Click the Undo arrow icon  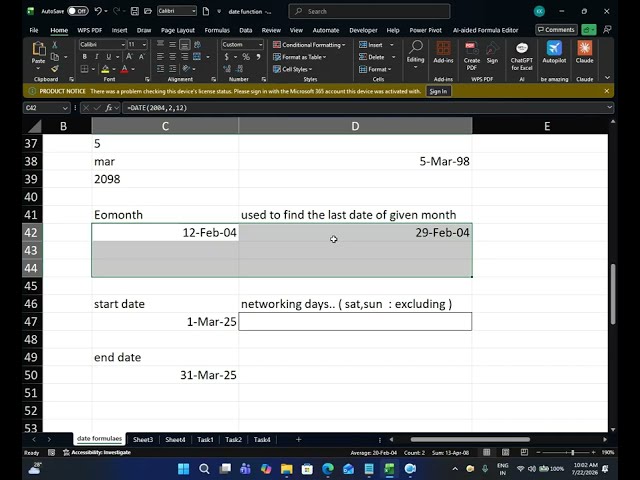tap(98, 11)
